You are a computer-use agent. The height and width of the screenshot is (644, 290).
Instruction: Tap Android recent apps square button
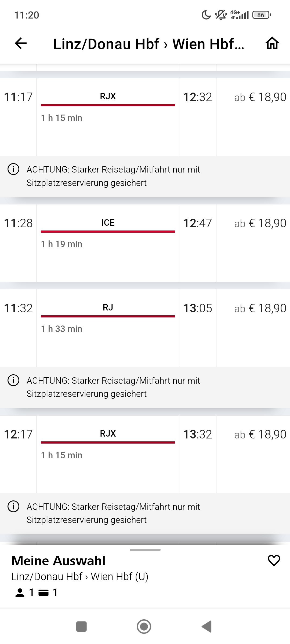pos(81,627)
